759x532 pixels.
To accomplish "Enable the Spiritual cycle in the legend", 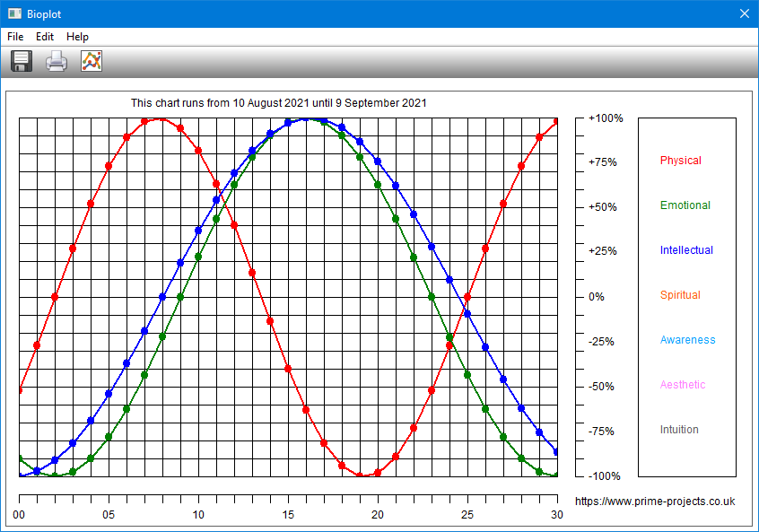I will pyautogui.click(x=680, y=295).
